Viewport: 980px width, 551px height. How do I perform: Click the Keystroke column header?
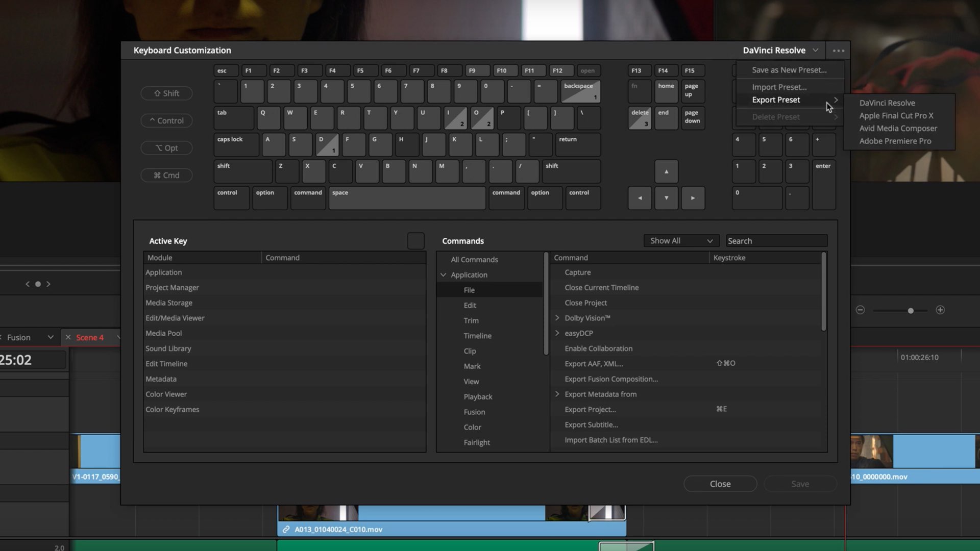click(729, 258)
